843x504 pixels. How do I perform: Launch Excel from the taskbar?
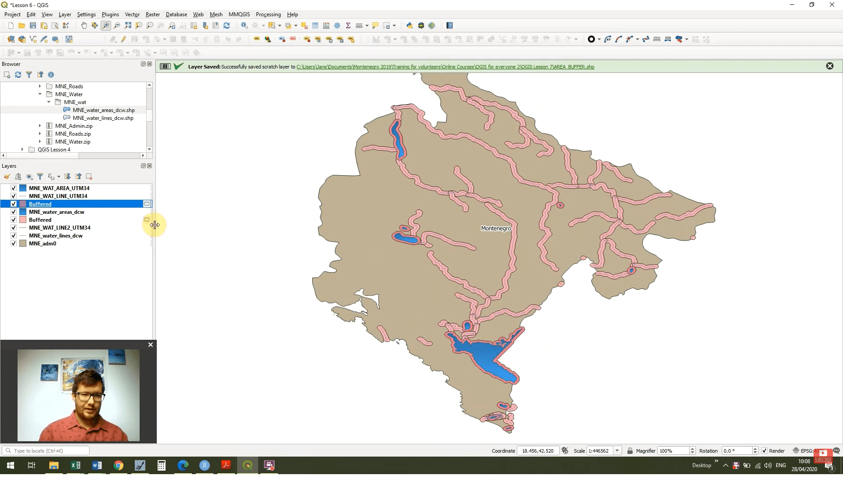click(75, 465)
